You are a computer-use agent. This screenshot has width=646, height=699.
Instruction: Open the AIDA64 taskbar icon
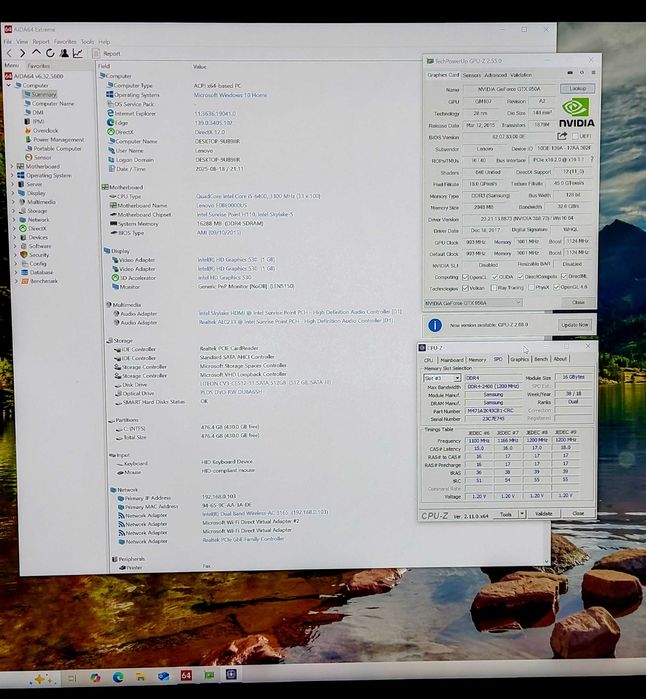186,675
